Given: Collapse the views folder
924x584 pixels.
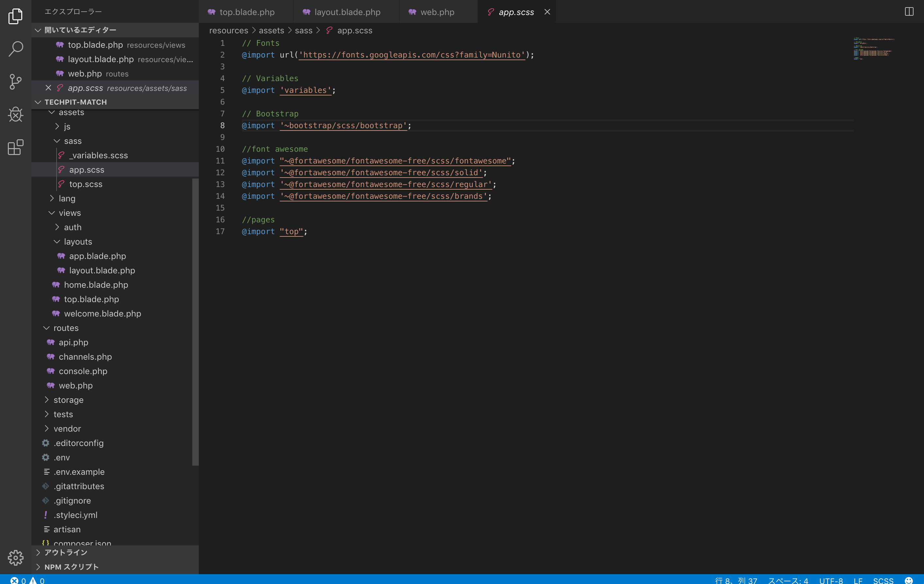Looking at the screenshot, I should [115, 213].
